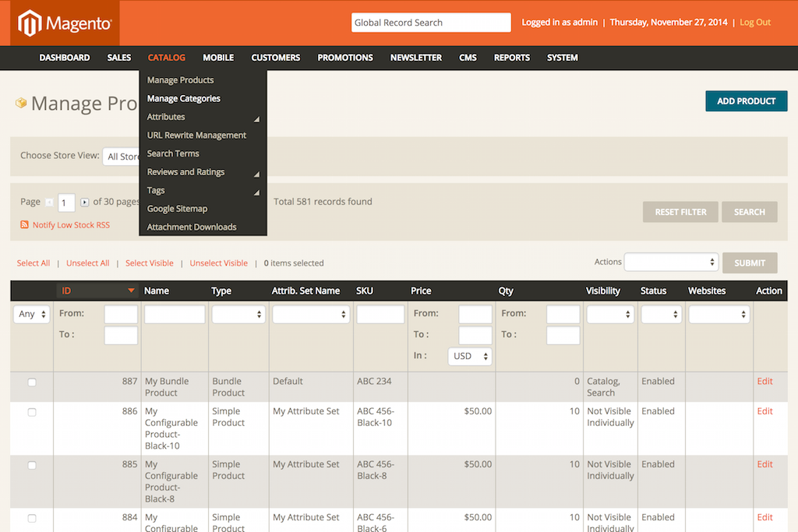The image size is (798, 532).
Task: Open the Choose Store View dropdown
Action: (121, 156)
